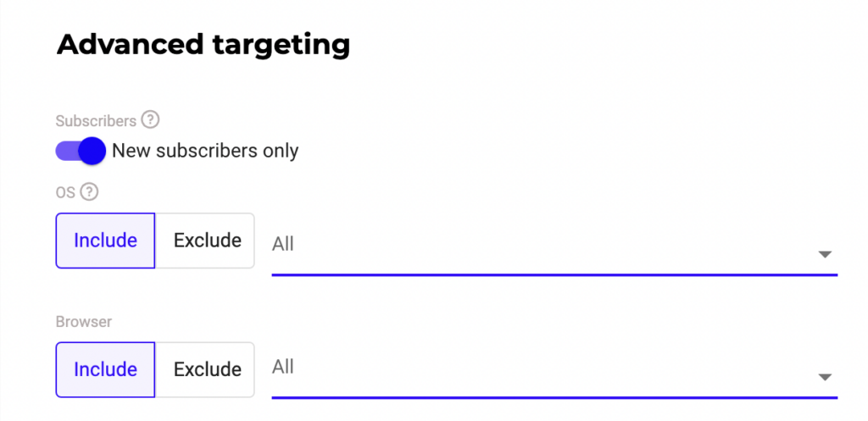Image resolution: width=868 pixels, height=421 pixels.
Task: Click the Browser field label
Action: tap(84, 321)
